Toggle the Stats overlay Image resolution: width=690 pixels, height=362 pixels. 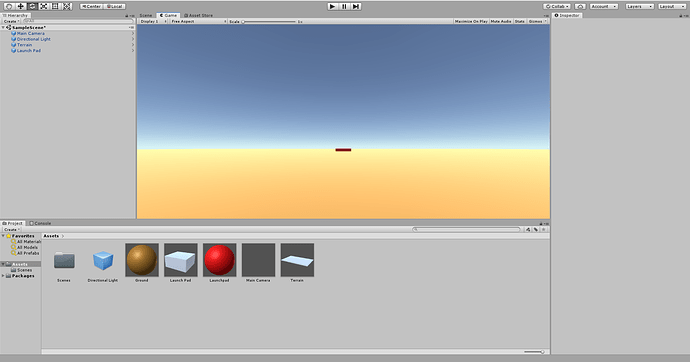point(520,21)
